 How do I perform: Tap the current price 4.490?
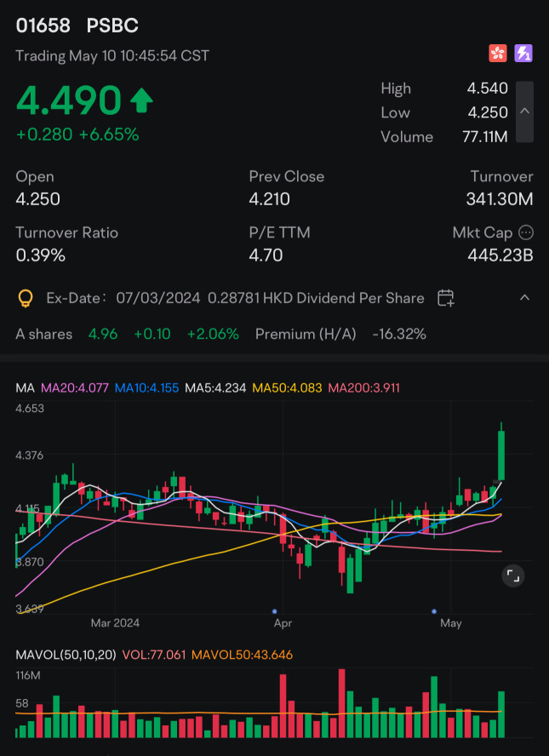click(68, 100)
